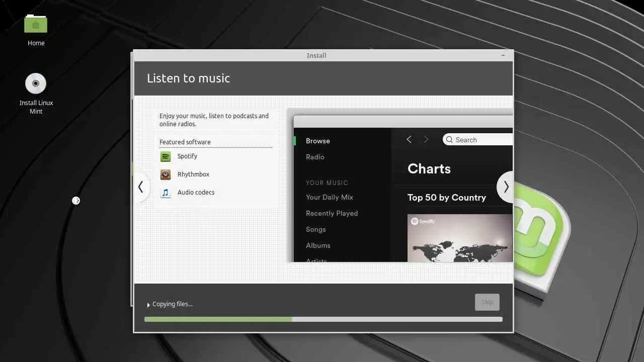
Task: Go to the previous slide arrow
Action: (141, 187)
